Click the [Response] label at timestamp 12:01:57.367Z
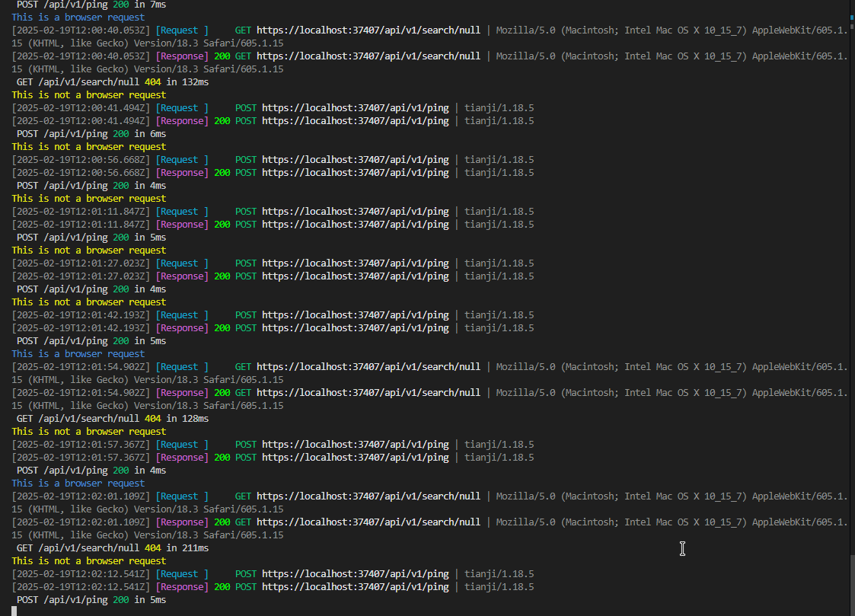The width and height of the screenshot is (855, 616). click(x=182, y=458)
